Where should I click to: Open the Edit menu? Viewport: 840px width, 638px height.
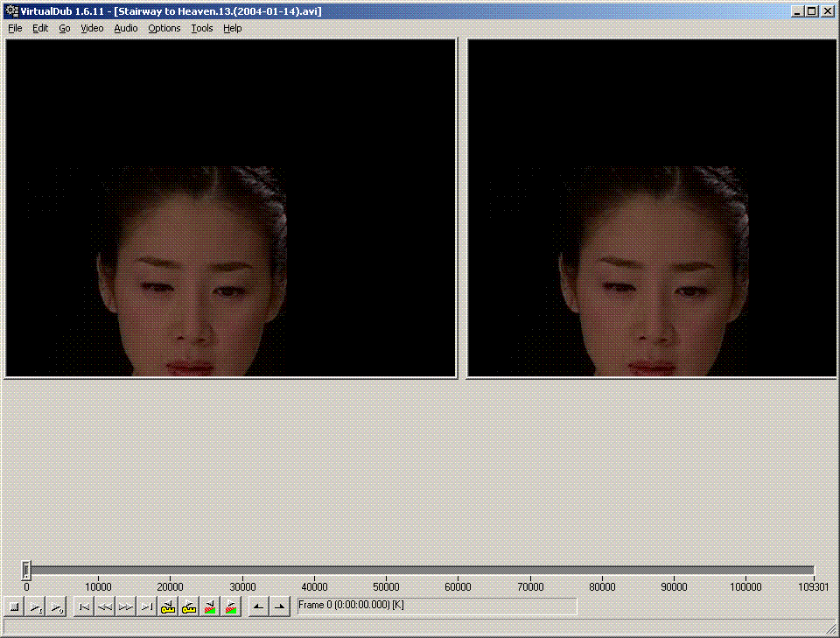pyautogui.click(x=40, y=28)
